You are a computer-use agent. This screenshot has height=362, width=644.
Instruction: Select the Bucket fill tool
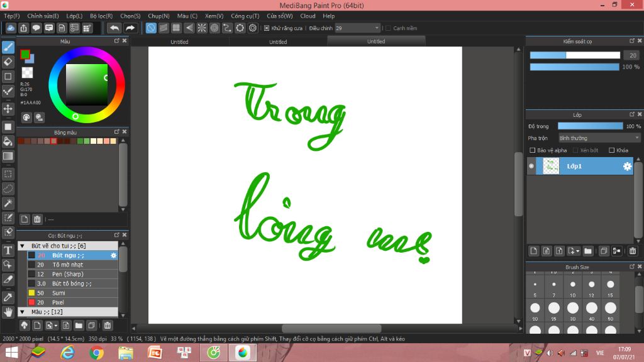coord(8,141)
